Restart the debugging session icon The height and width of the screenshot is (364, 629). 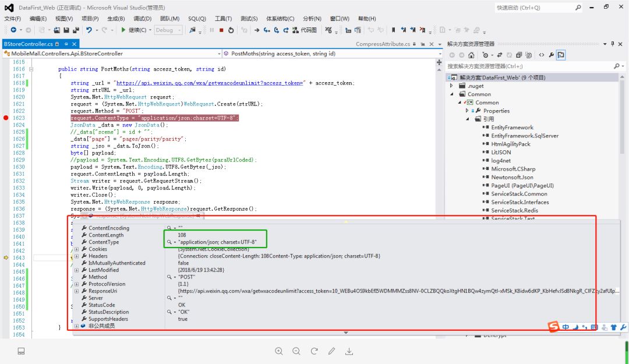pyautogui.click(x=231, y=30)
